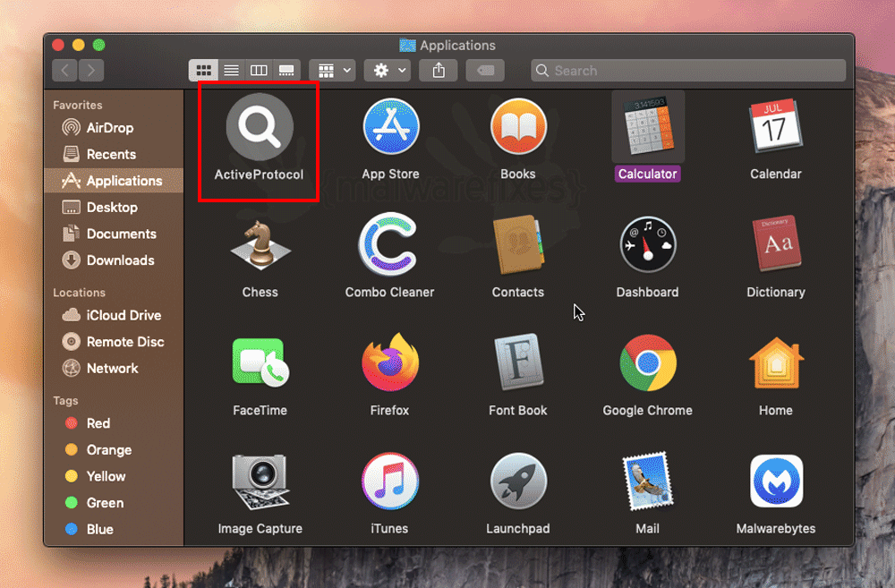
Task: Open Network in the sidebar
Action: (x=115, y=368)
